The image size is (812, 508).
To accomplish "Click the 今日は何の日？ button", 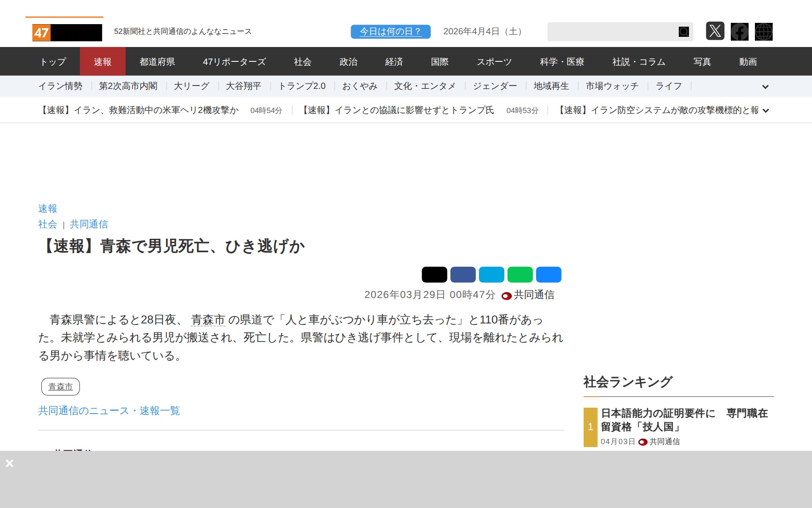I will pyautogui.click(x=390, y=32).
